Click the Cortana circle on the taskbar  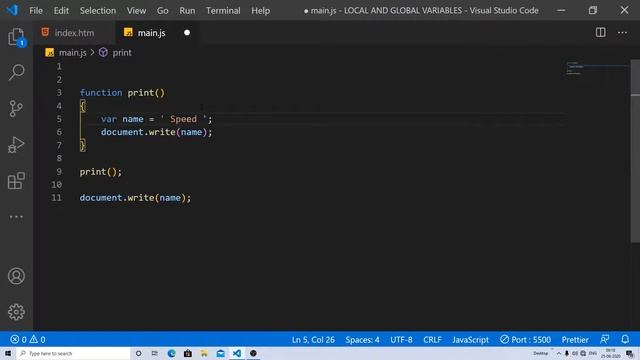point(138,353)
